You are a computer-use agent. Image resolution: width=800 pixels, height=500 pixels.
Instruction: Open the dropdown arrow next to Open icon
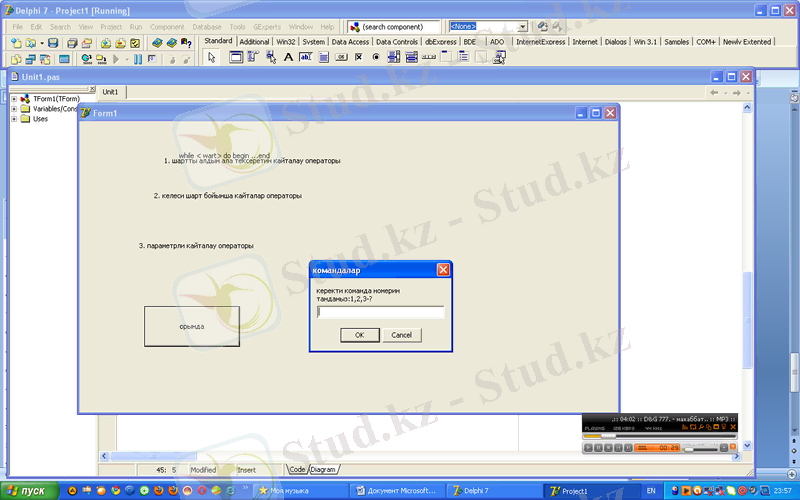pos(42,43)
